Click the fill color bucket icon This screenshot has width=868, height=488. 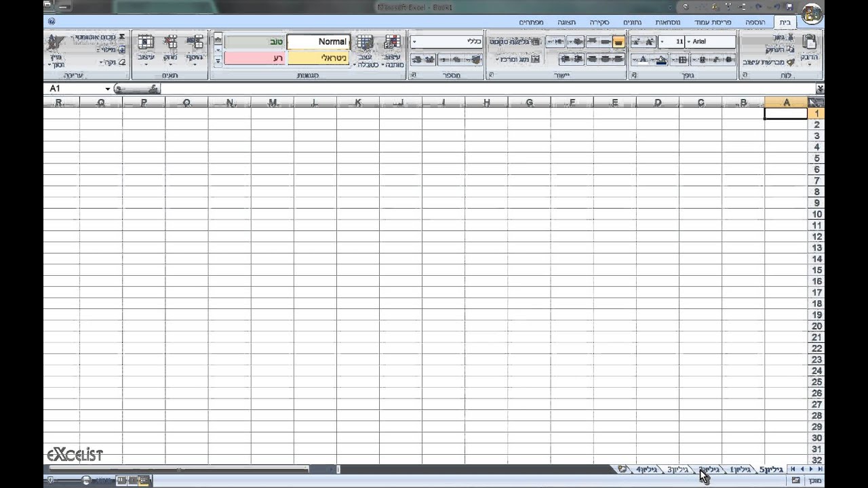661,60
